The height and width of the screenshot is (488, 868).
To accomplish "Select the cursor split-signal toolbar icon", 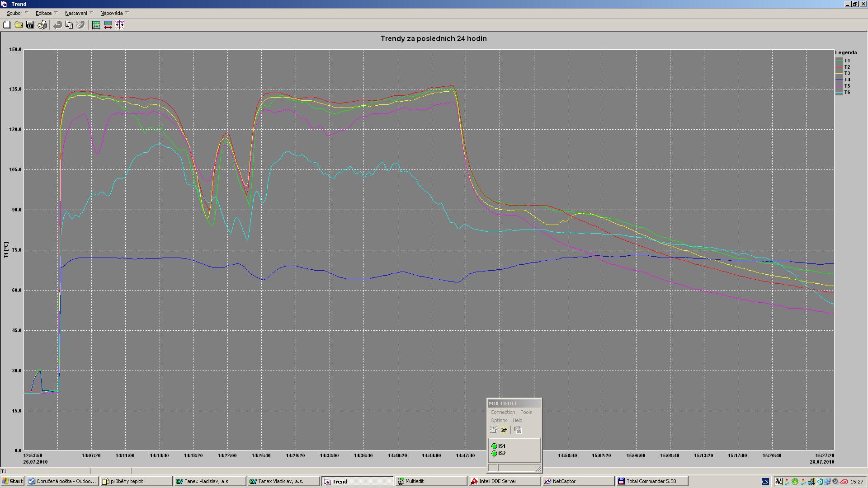I will [x=120, y=25].
